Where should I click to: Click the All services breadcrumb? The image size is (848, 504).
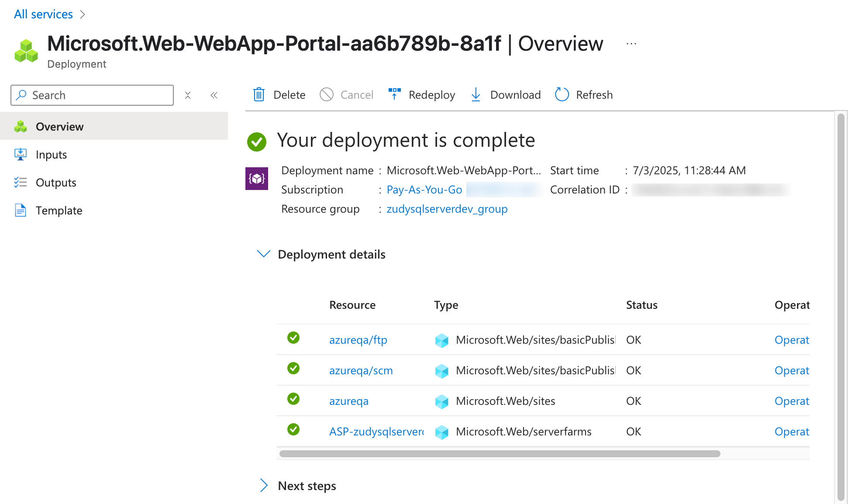(43, 14)
